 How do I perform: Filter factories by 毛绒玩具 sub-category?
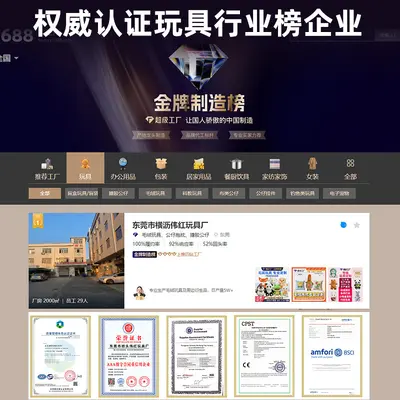coord(155,193)
